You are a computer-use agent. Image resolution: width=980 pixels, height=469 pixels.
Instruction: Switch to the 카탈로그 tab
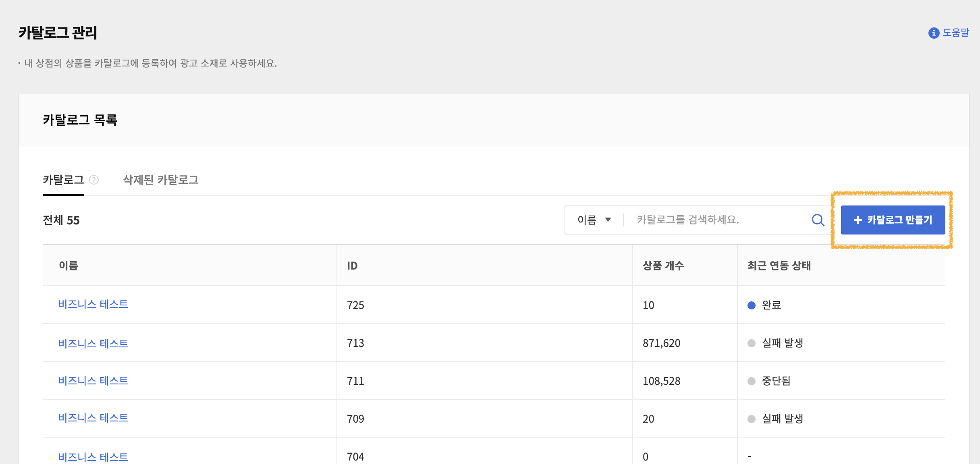pos(63,180)
